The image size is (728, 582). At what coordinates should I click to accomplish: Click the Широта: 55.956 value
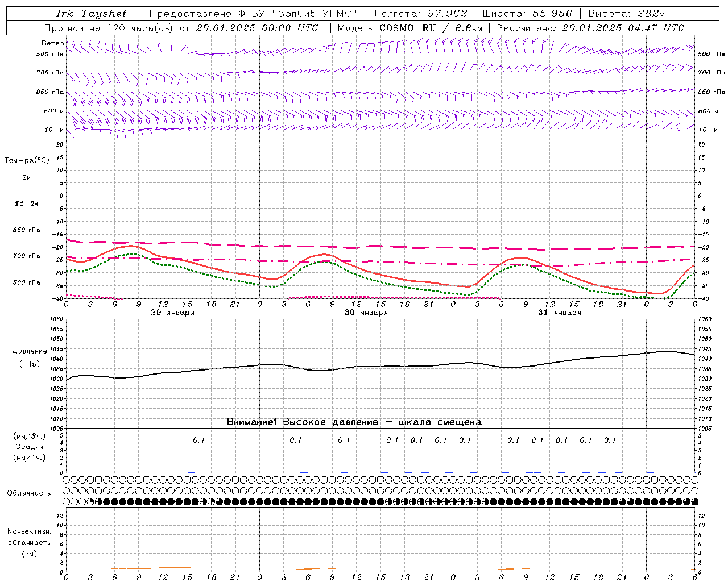(527, 14)
